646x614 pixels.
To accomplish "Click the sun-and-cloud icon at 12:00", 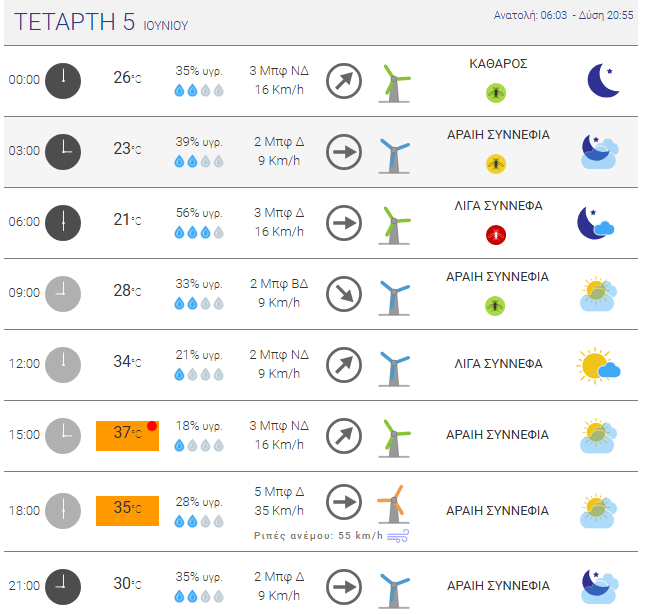I will (x=598, y=365).
